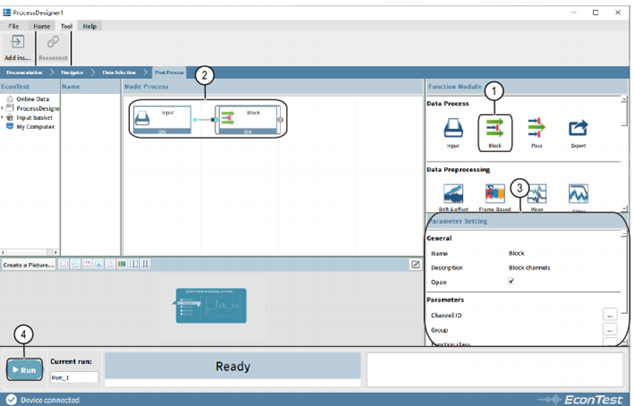Screen dimensions: 634x406
Task: Toggle the Open checkbox in Parameter Setting
Action: (511, 281)
